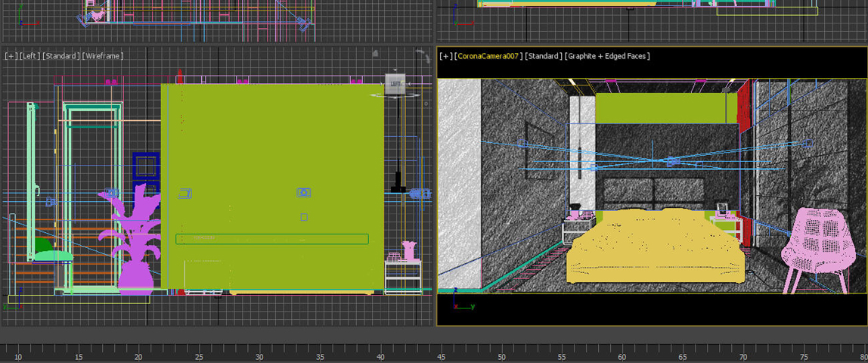The image size is (868, 363).
Task: Jump to frame 70 on the timeline
Action: click(743, 357)
